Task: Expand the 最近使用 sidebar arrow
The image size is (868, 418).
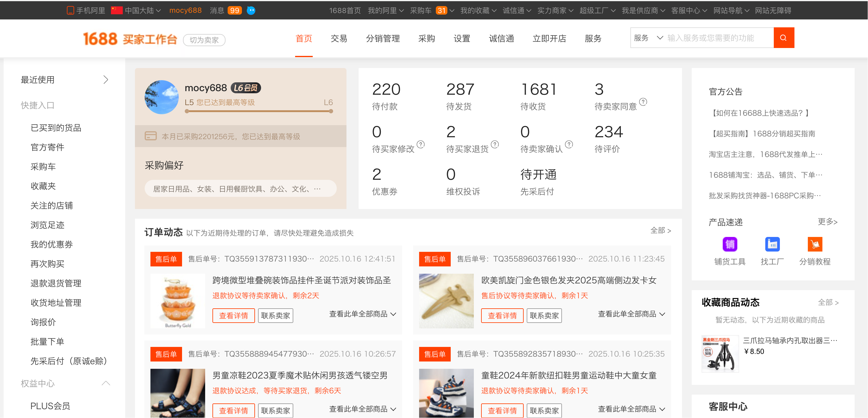Action: tap(106, 80)
